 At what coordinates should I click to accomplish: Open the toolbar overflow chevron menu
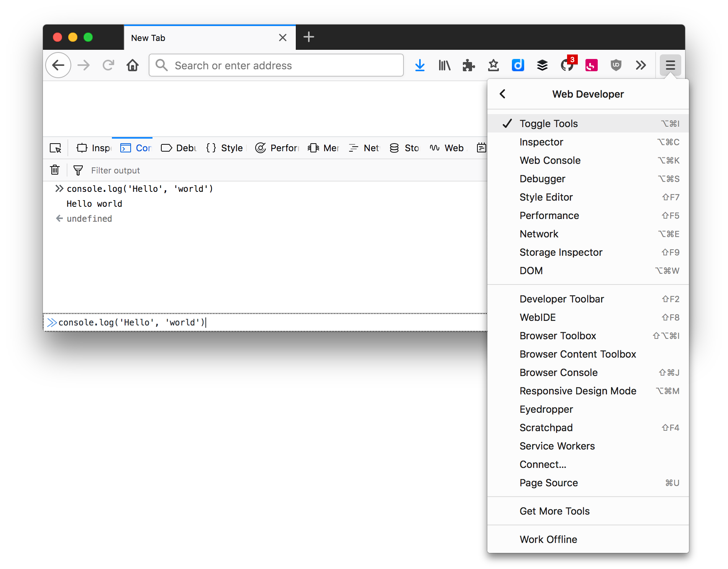pos(640,65)
